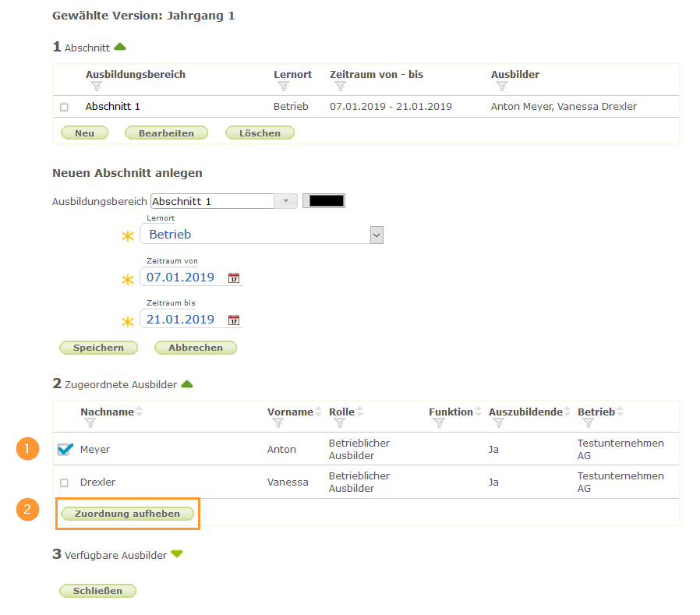
Task: Open the filter funnel under the Rolle column
Action: [x=339, y=423]
